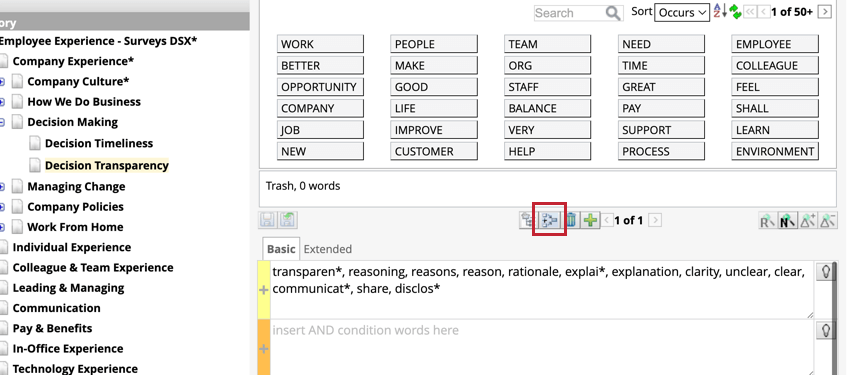This screenshot has width=850, height=375.
Task: Switch to the Basic tab
Action: (281, 249)
